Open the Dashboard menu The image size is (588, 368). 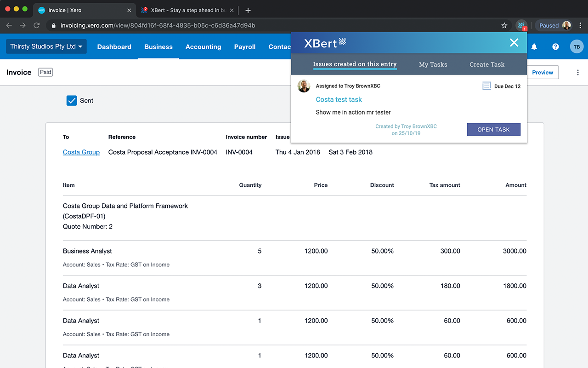click(x=114, y=46)
